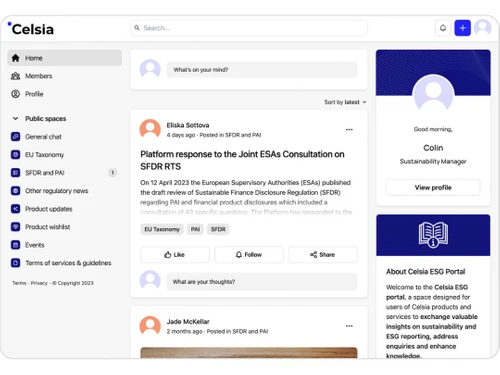This screenshot has height=375, width=500.
Task: Click the blue plus create button
Action: click(462, 28)
